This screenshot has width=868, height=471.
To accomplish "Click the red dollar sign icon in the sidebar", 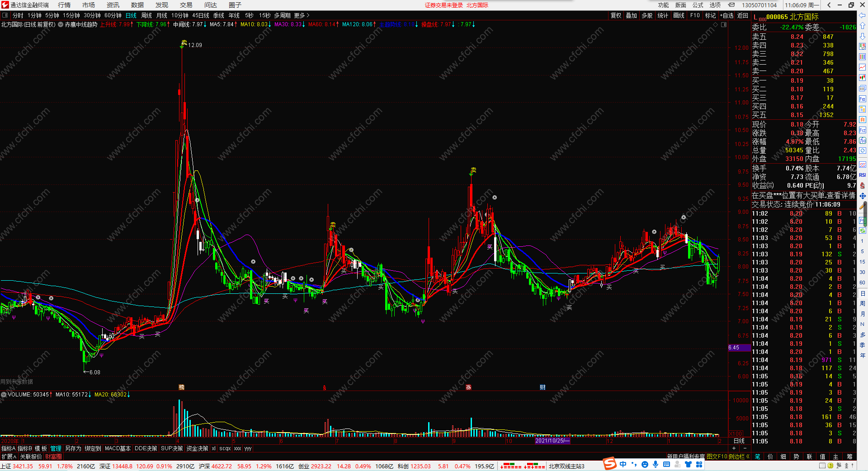I will [x=863, y=185].
